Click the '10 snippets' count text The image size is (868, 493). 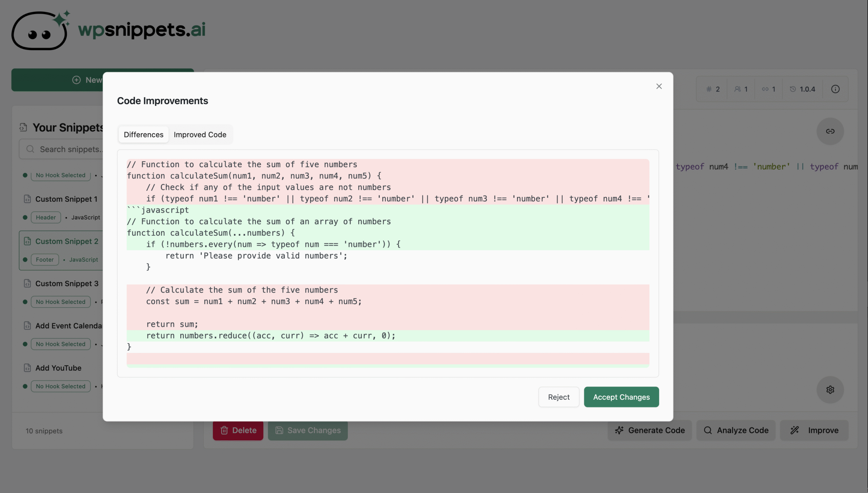(x=44, y=431)
